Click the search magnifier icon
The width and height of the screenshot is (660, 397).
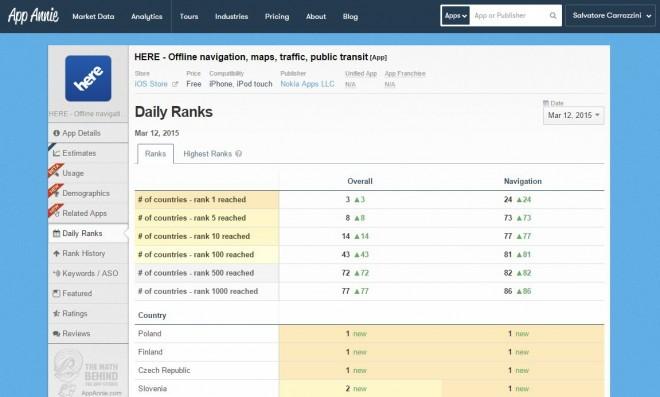pos(553,16)
